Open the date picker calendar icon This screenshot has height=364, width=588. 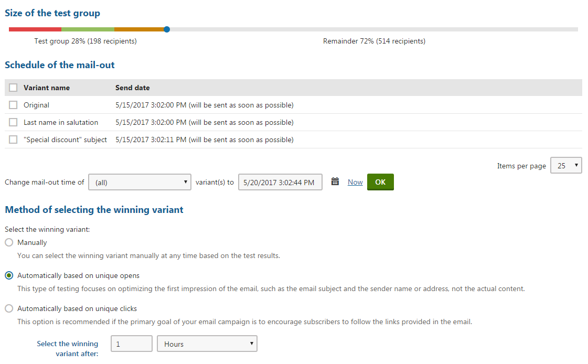[335, 182]
